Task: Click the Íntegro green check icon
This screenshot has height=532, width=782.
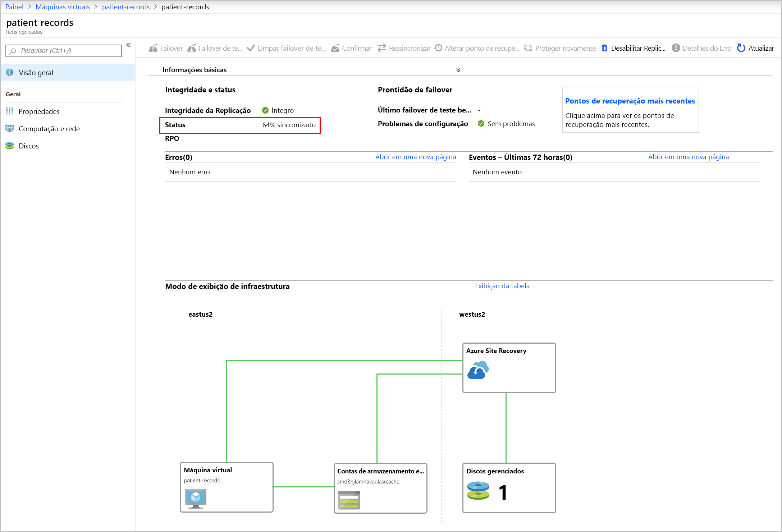Action: [265, 110]
